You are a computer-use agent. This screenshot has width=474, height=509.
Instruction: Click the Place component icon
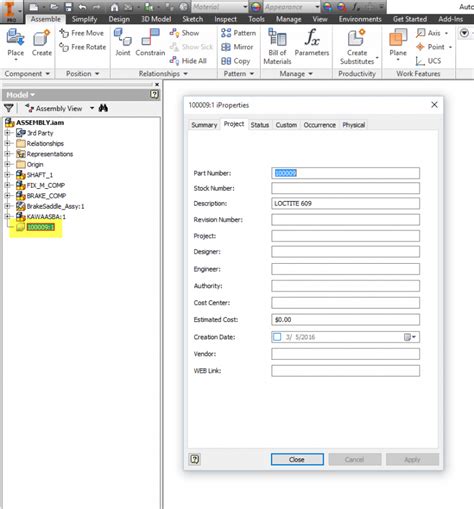(15, 37)
